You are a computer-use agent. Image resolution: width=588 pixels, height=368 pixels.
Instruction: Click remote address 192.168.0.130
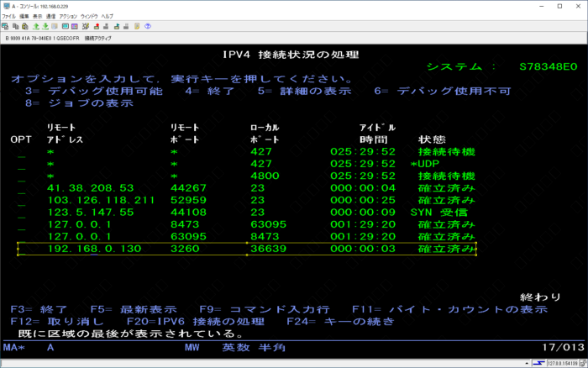pyautogui.click(x=94, y=249)
